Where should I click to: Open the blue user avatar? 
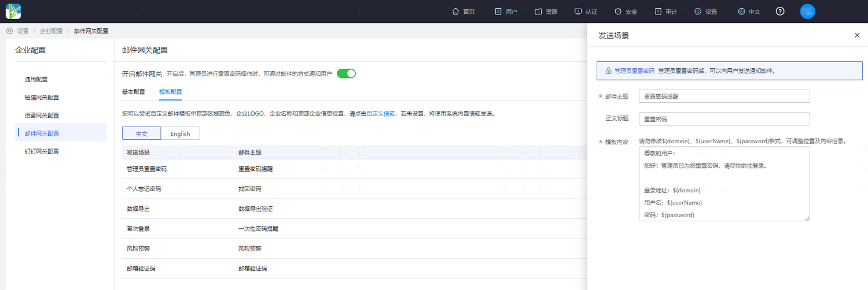pyautogui.click(x=807, y=11)
